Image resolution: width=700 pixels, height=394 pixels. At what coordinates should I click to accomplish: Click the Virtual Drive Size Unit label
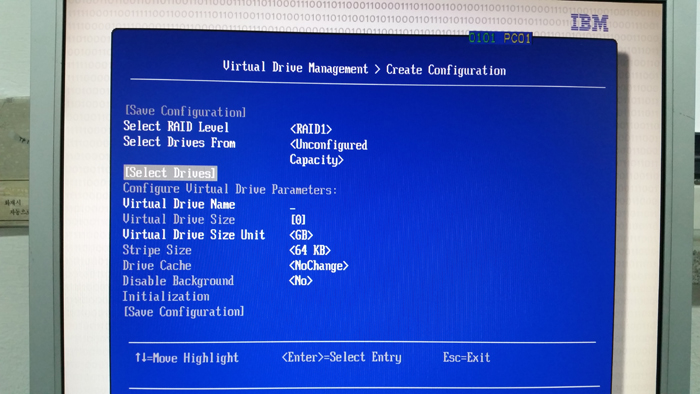pyautogui.click(x=194, y=235)
